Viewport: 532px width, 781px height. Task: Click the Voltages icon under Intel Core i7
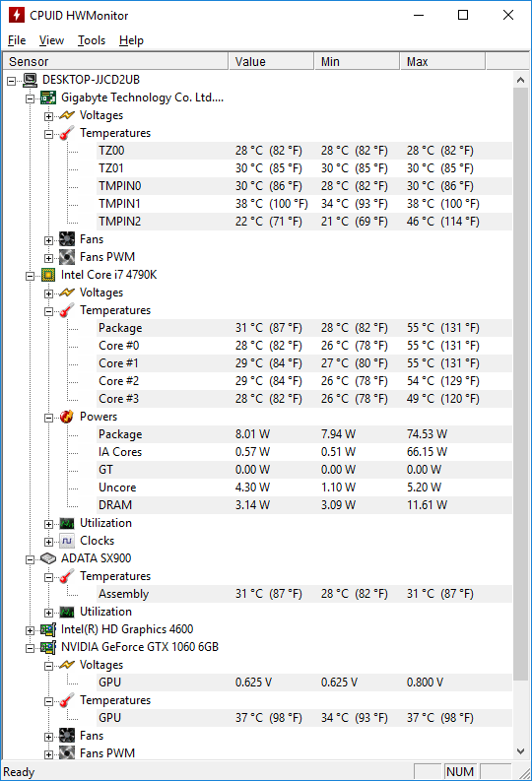67,293
